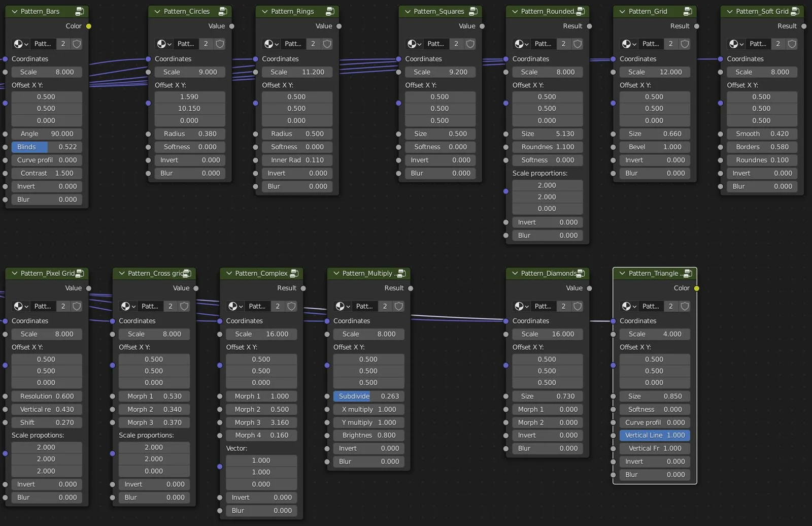This screenshot has width=812, height=526.
Task: Click the shield icon on Pattern_Squares node
Action: (470, 44)
